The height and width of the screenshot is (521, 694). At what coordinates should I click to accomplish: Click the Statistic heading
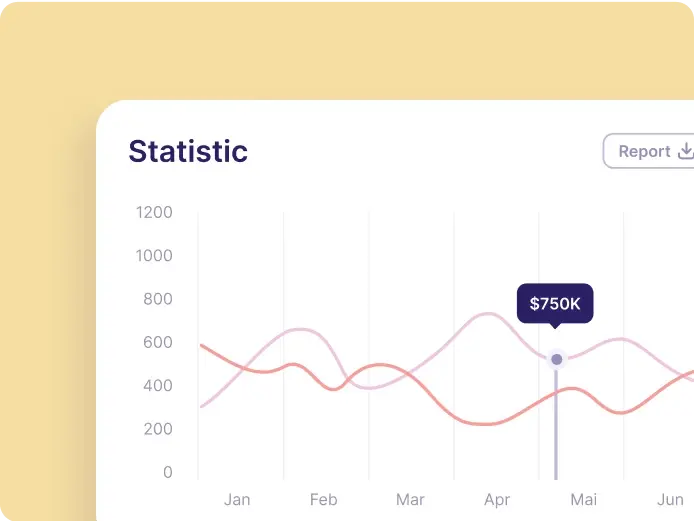pyautogui.click(x=188, y=151)
